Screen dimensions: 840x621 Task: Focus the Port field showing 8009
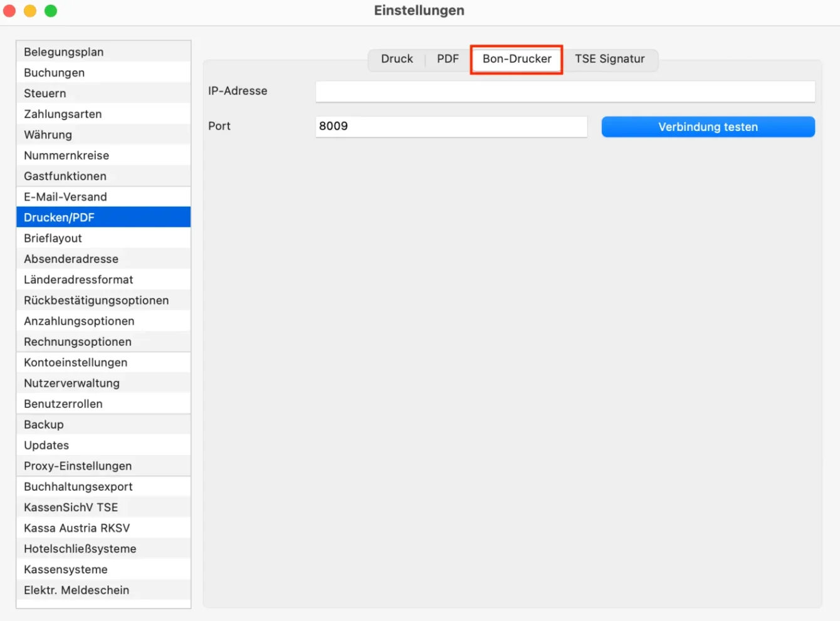click(451, 126)
